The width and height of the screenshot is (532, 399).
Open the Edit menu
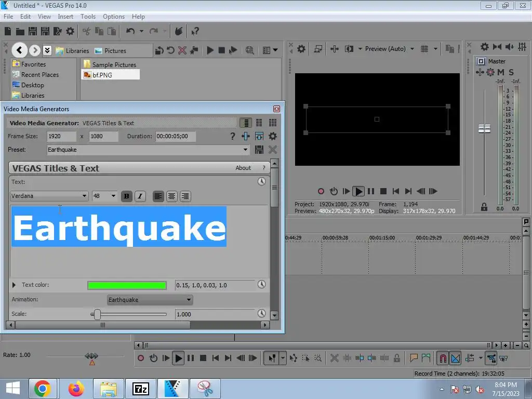(x=25, y=16)
